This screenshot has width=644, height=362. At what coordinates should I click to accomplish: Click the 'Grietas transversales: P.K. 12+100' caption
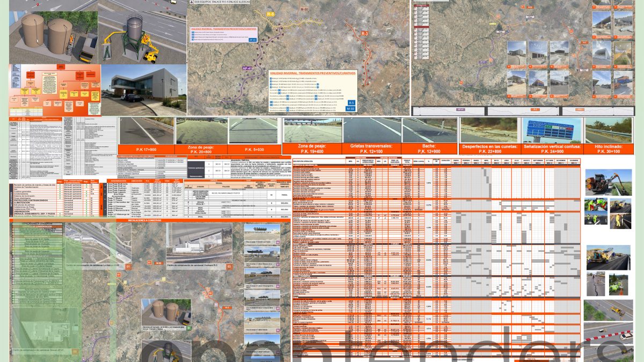[x=372, y=149]
